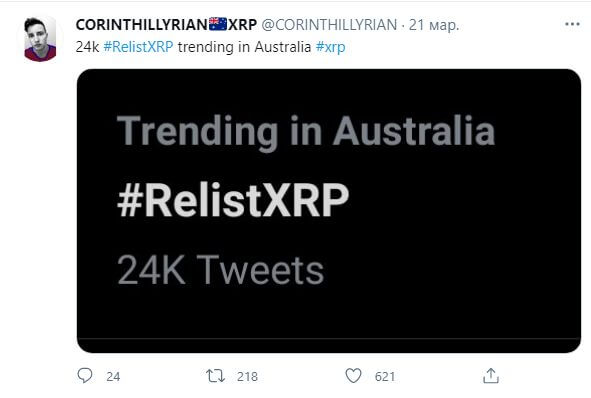Screen dimensions: 591x398
Task: Open the reply speech bubble icon
Action: (85, 375)
